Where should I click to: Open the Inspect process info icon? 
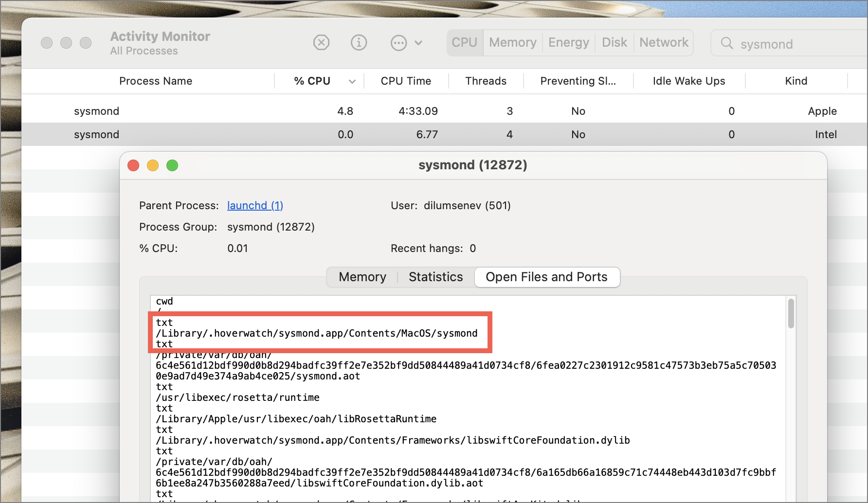[x=359, y=43]
